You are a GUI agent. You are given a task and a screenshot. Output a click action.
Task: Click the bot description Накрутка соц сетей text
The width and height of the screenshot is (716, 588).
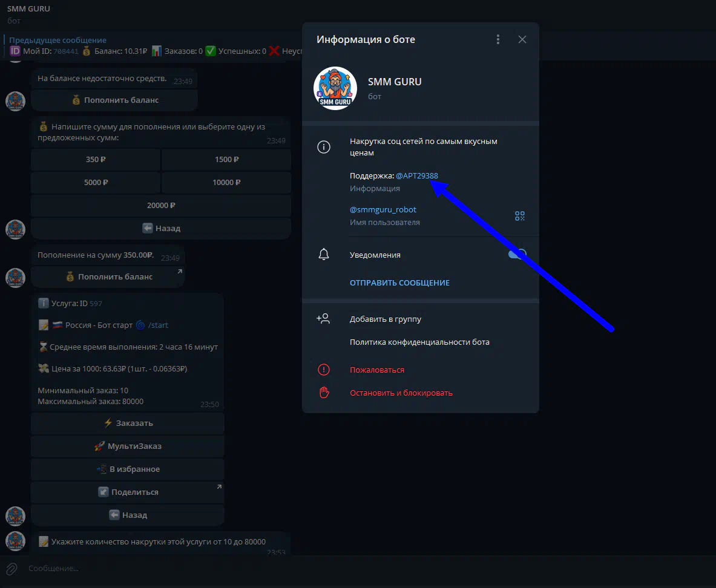coord(423,147)
